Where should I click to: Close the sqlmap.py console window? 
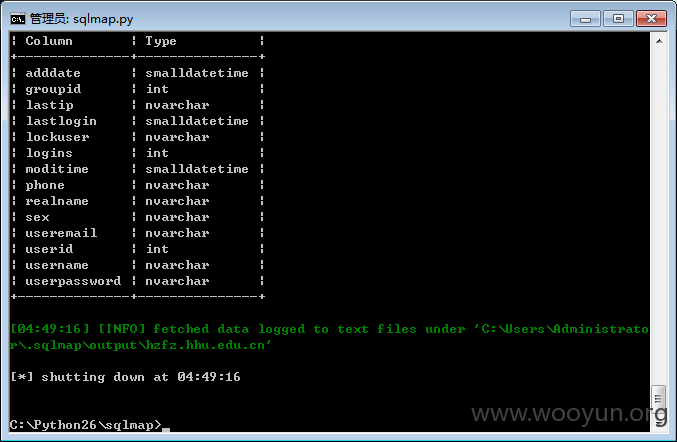[x=651, y=19]
